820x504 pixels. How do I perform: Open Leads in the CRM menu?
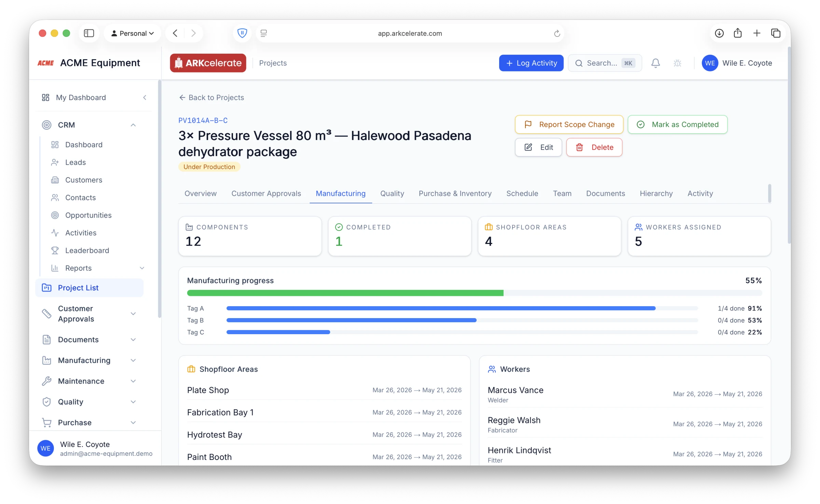pyautogui.click(x=76, y=162)
